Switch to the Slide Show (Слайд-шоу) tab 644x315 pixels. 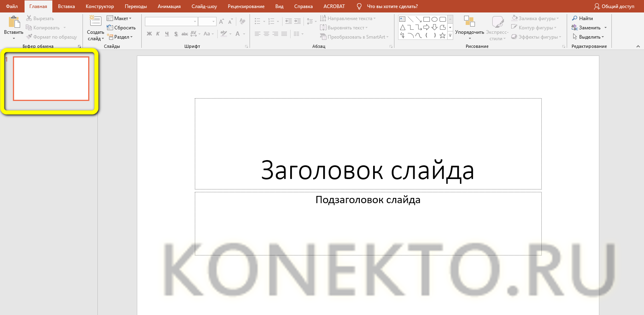pos(204,6)
